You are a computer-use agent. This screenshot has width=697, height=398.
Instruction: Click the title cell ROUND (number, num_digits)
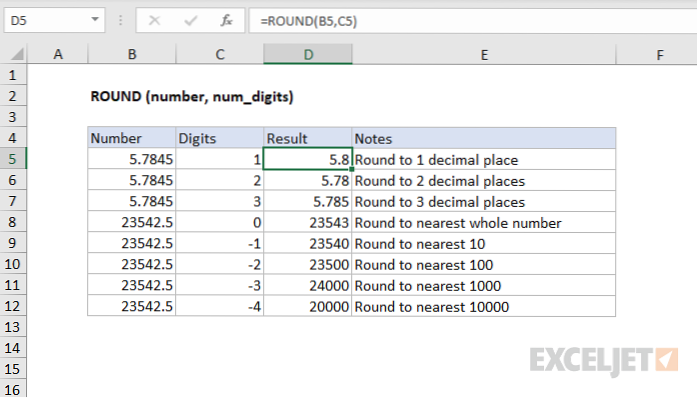coord(192,96)
